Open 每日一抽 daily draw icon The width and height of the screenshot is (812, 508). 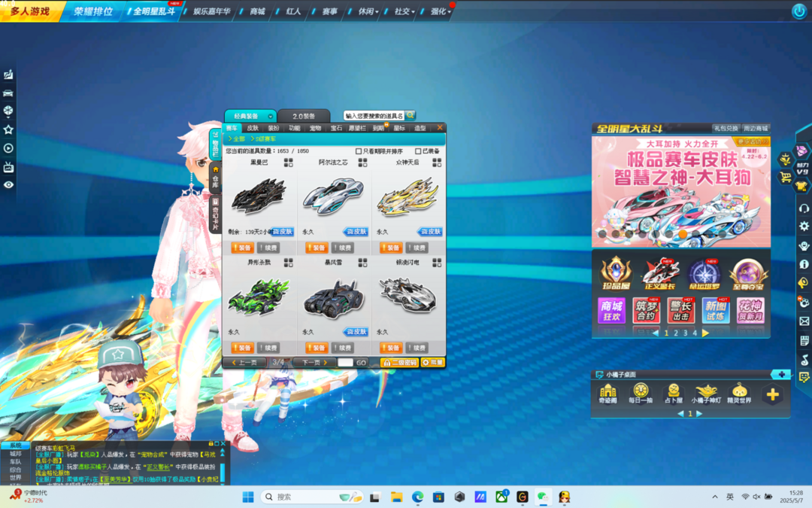(641, 394)
